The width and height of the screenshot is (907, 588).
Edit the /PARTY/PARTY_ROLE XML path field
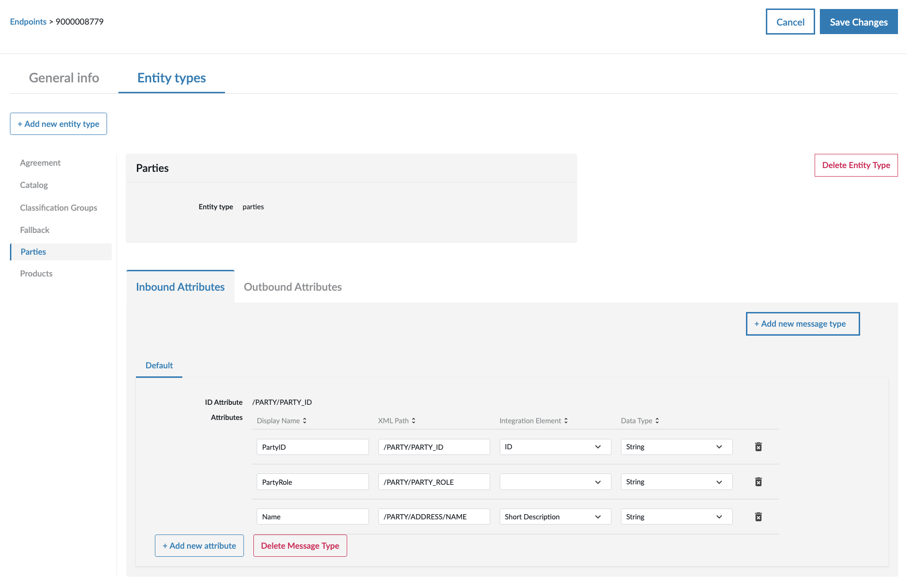[434, 482]
